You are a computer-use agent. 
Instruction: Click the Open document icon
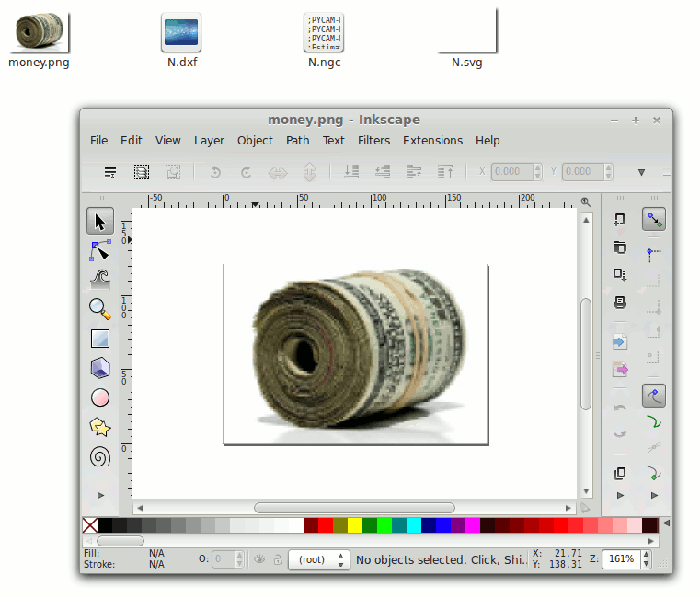tap(620, 247)
